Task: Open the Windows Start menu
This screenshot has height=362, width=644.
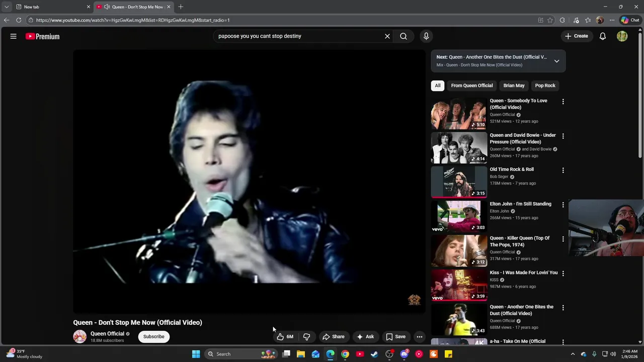Action: coord(196,354)
